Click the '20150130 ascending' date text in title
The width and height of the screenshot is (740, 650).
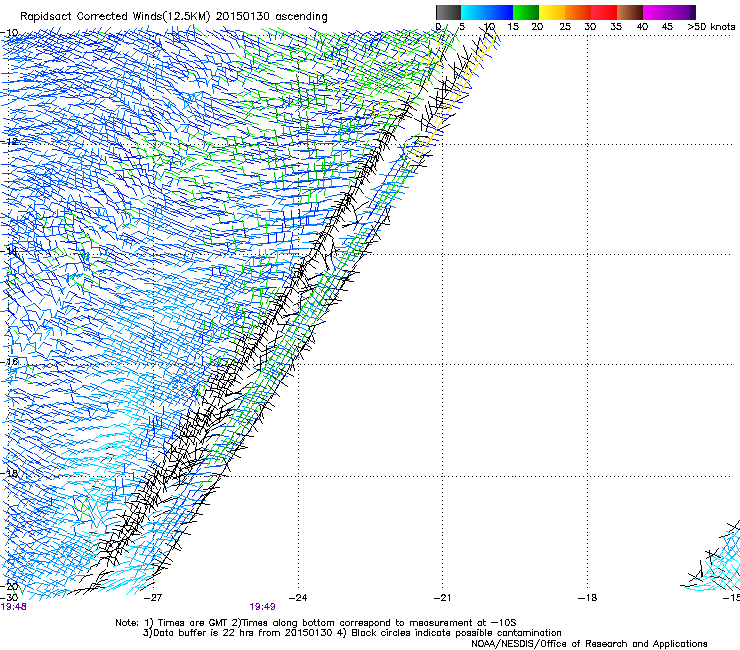click(271, 17)
